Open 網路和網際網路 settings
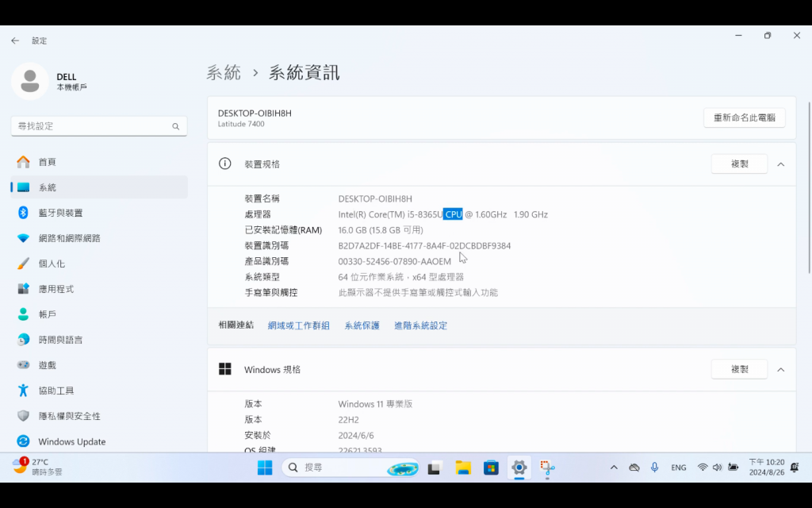 pos(99,238)
